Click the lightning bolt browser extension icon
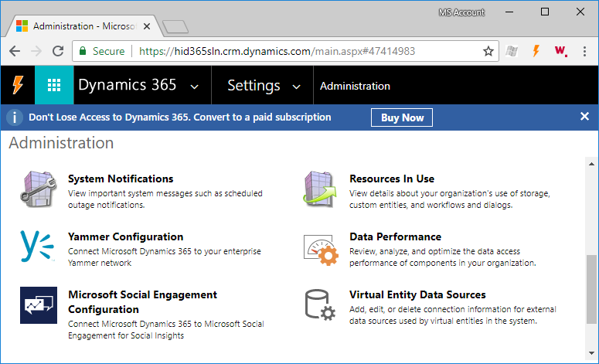 click(x=536, y=51)
